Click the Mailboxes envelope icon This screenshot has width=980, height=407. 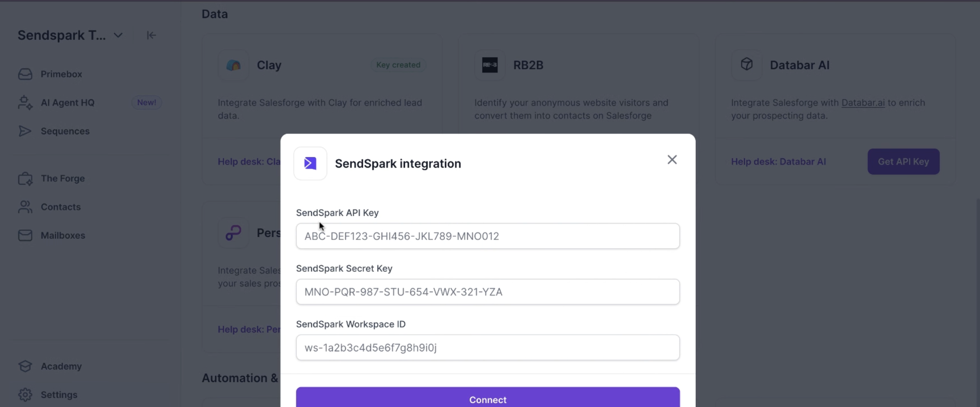[25, 235]
